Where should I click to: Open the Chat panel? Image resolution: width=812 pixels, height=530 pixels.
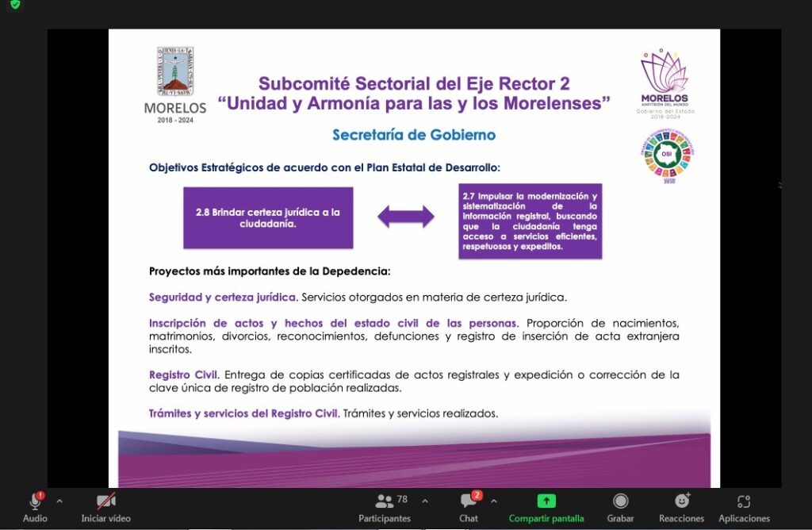tap(469, 501)
